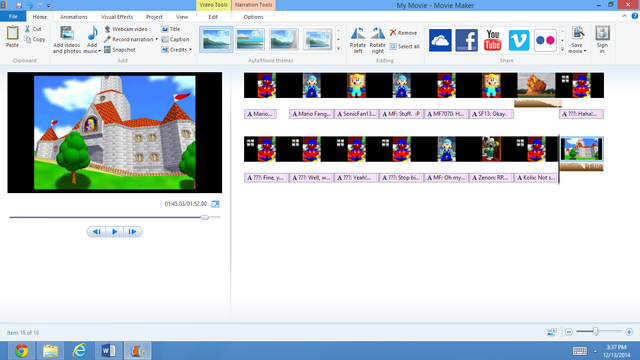640x360 pixels.
Task: Open Narration Tools Options tab
Action: click(253, 17)
